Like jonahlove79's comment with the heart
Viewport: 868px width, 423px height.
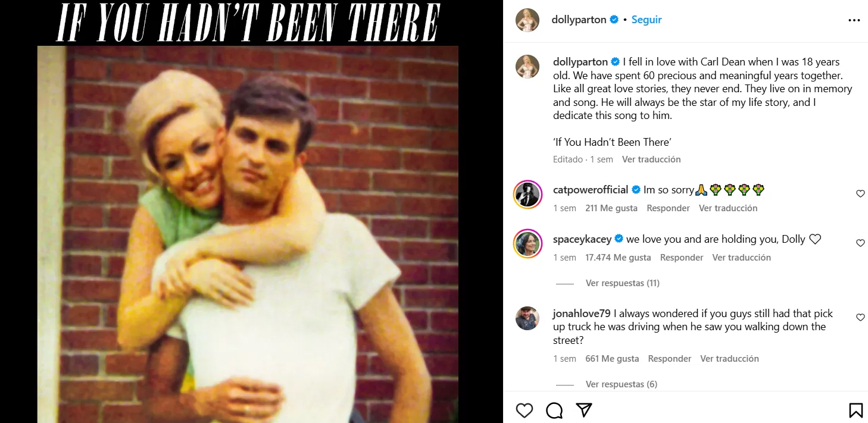click(860, 318)
